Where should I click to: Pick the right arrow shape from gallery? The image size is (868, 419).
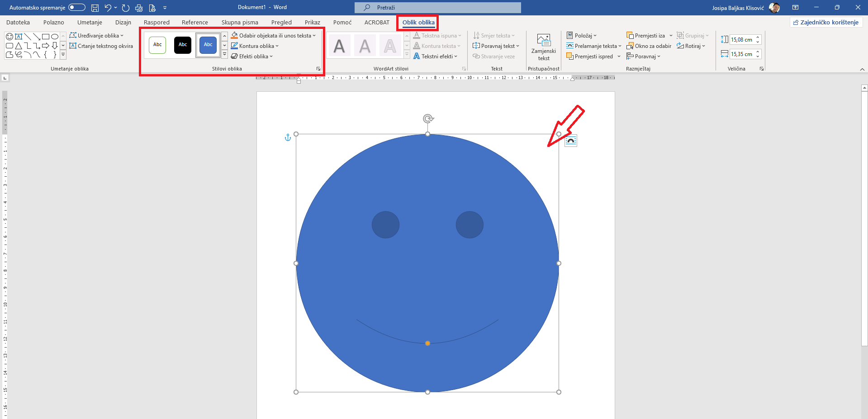(46, 46)
